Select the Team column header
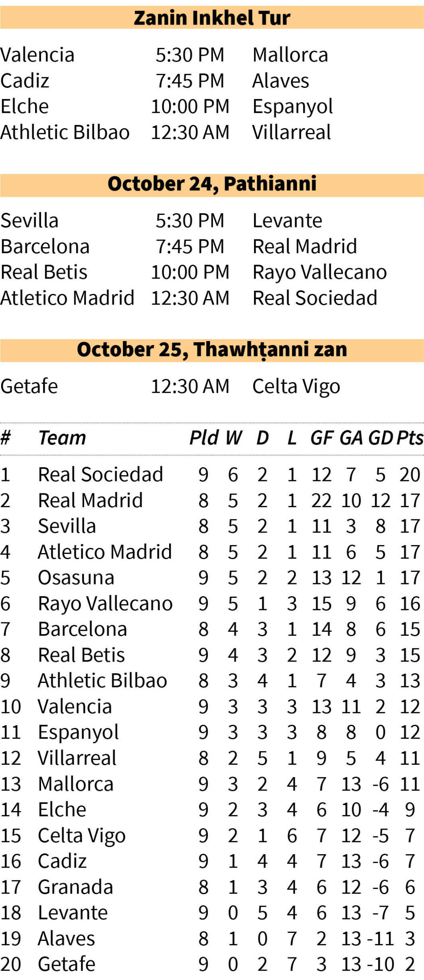This screenshot has width=424, height=980. [x=62, y=438]
